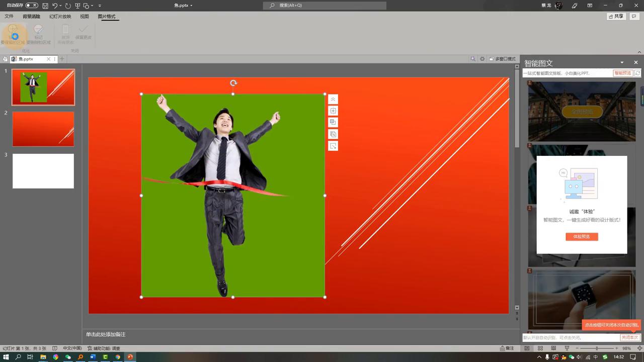
Task: Select the mark areas to remove tool
Action: (x=39, y=35)
